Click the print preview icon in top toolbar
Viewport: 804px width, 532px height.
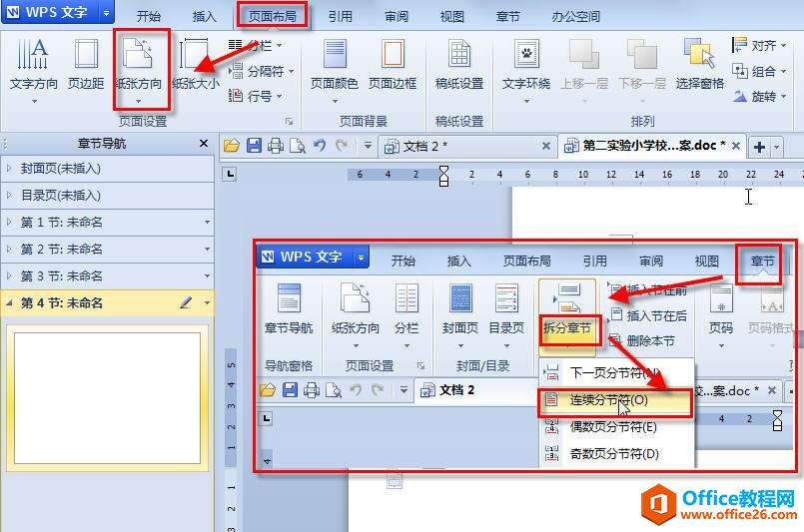coord(298,146)
